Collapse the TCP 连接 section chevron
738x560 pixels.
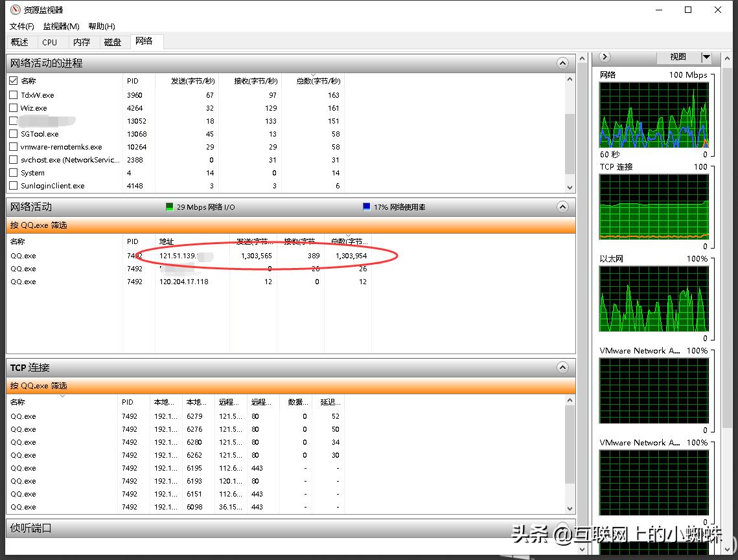[x=562, y=368]
